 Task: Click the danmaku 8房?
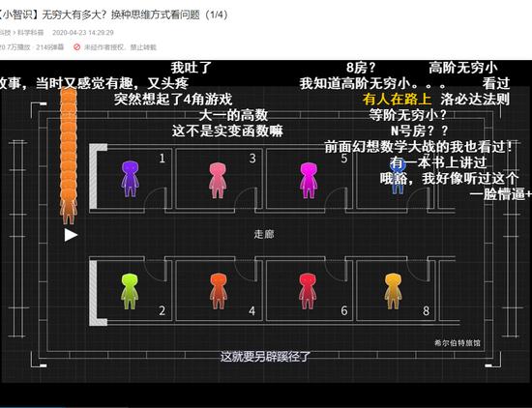click(361, 68)
